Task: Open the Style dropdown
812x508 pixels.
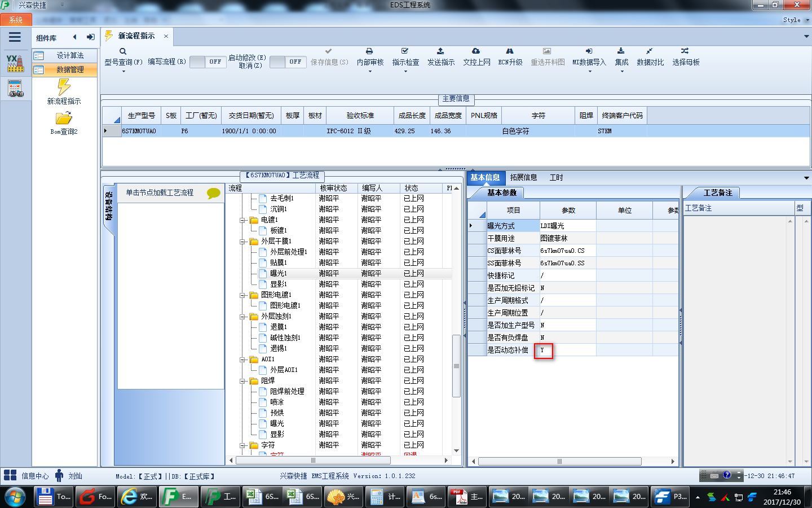Action: point(796,20)
